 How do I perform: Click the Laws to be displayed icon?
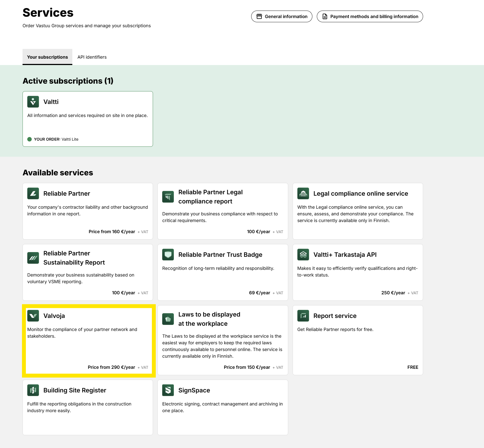168,319
